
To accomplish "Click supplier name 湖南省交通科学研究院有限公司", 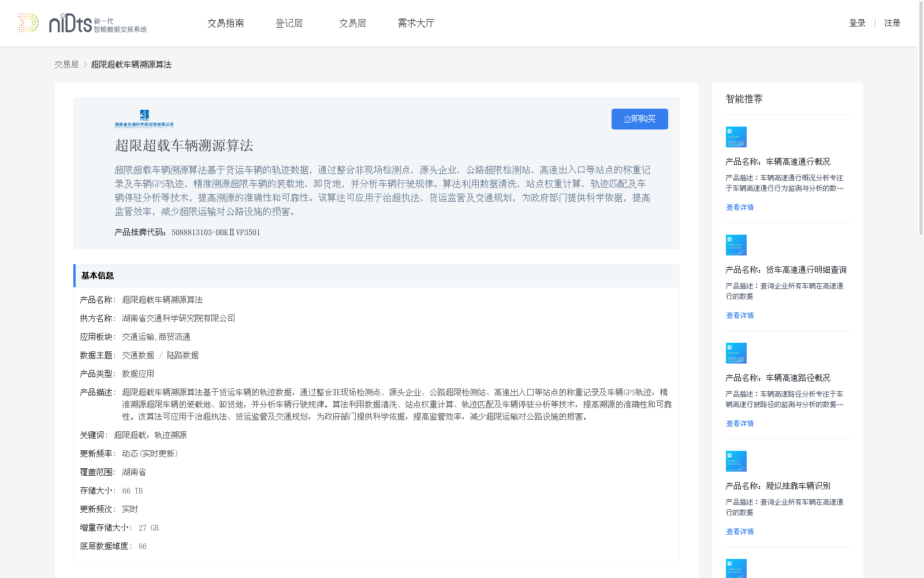I will tap(178, 318).
